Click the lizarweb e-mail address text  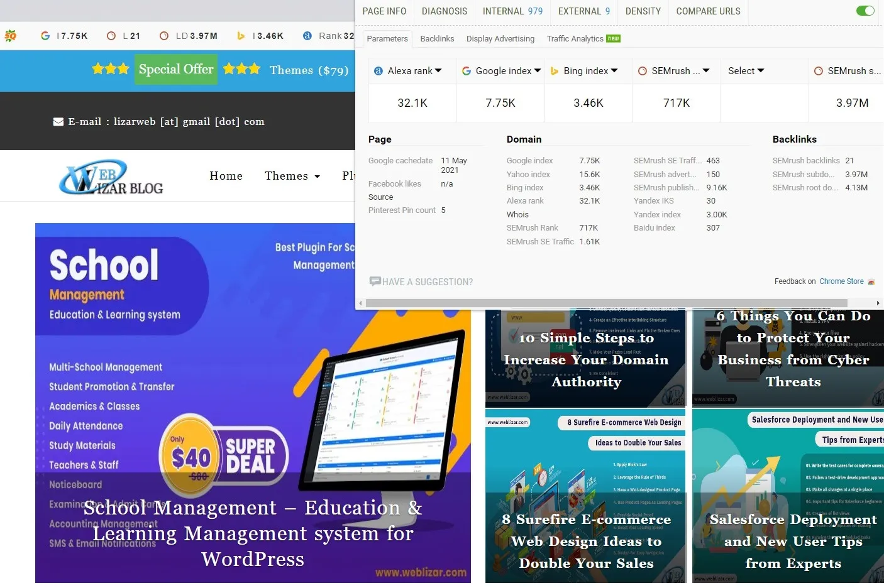point(189,122)
